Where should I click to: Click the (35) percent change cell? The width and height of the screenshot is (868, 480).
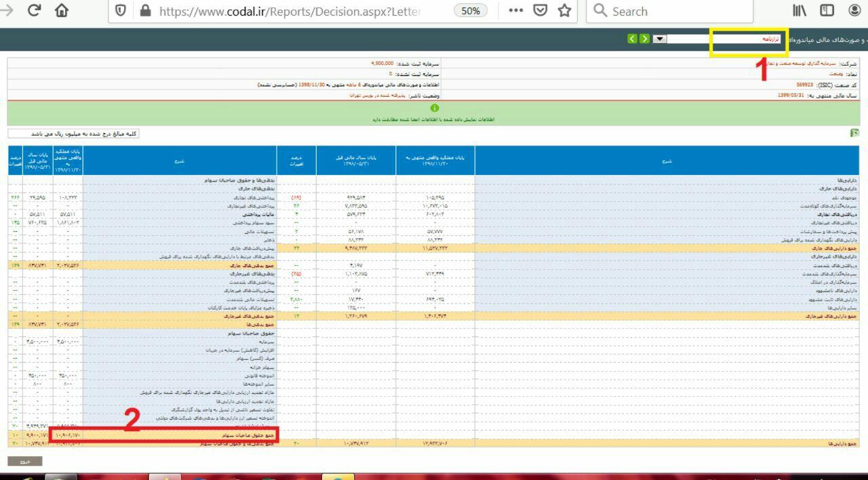click(x=296, y=274)
